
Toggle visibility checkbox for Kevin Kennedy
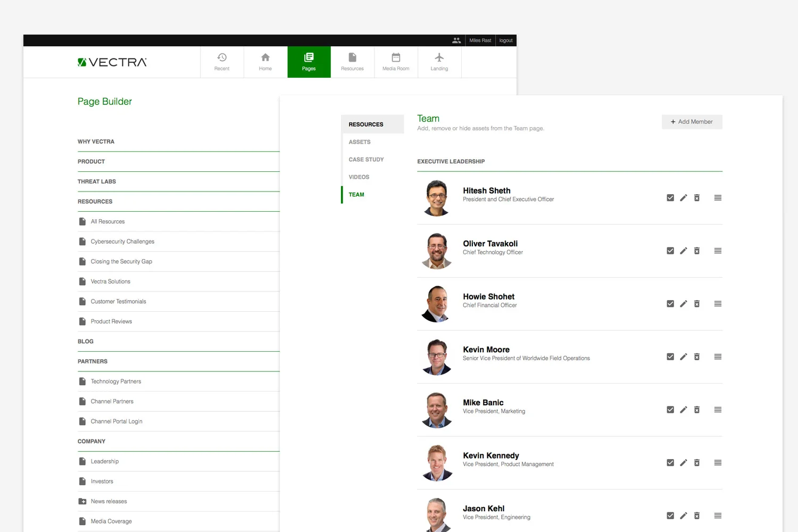tap(670, 463)
